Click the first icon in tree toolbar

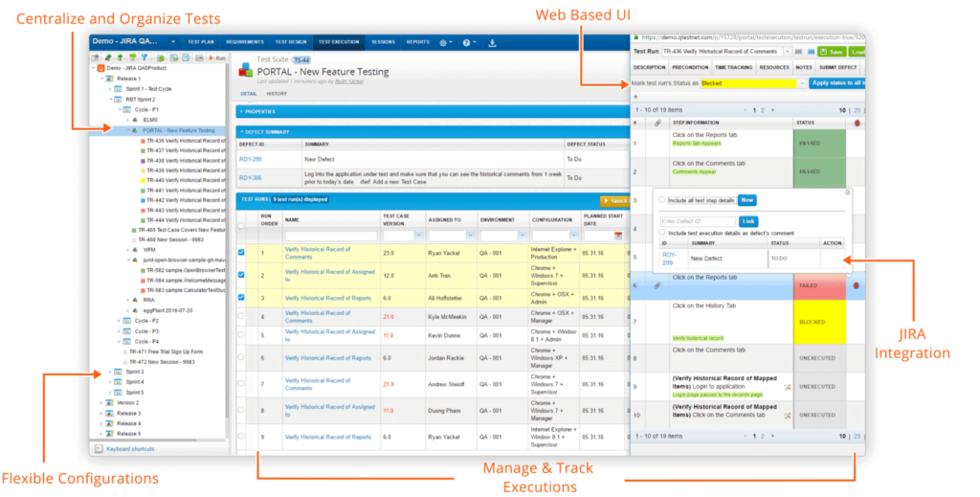96,57
